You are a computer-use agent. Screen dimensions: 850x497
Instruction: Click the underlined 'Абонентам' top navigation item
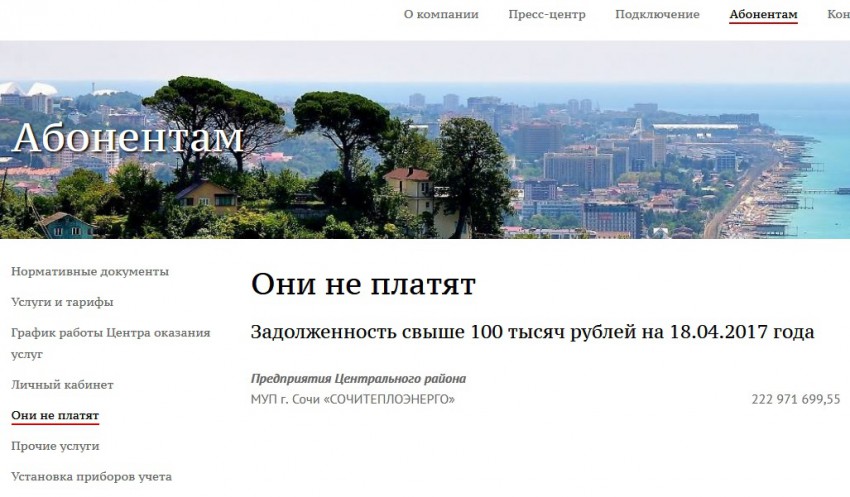pos(763,15)
